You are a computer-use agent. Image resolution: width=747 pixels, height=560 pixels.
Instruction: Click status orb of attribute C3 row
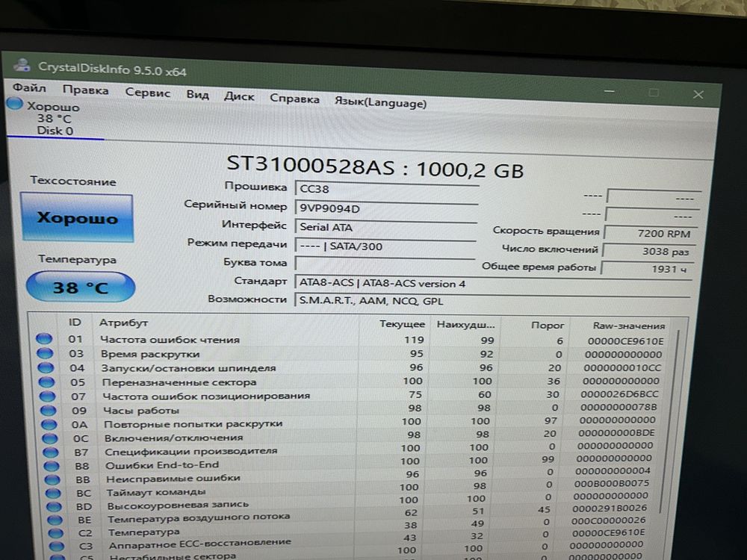click(56, 546)
